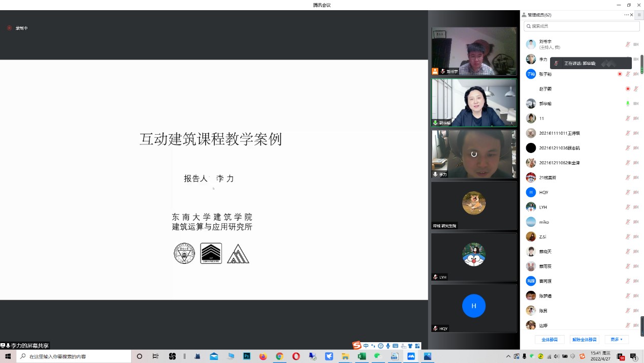Click the Sogou input method logo
644x363 pixels.
(357, 346)
